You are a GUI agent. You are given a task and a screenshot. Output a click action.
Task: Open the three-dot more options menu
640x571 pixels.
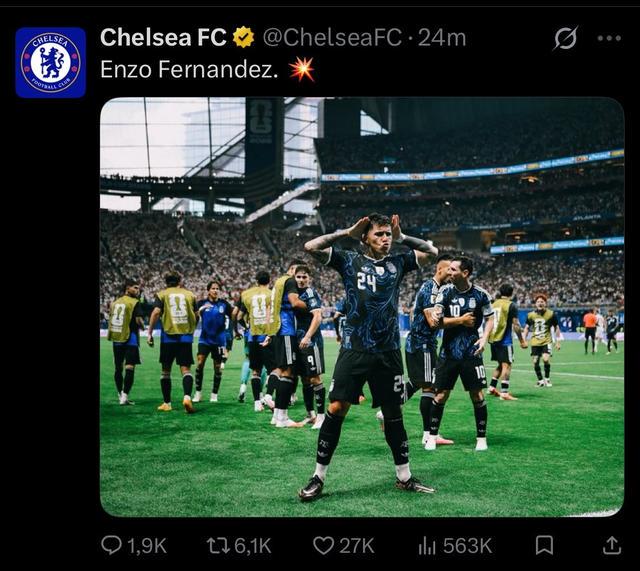609,38
